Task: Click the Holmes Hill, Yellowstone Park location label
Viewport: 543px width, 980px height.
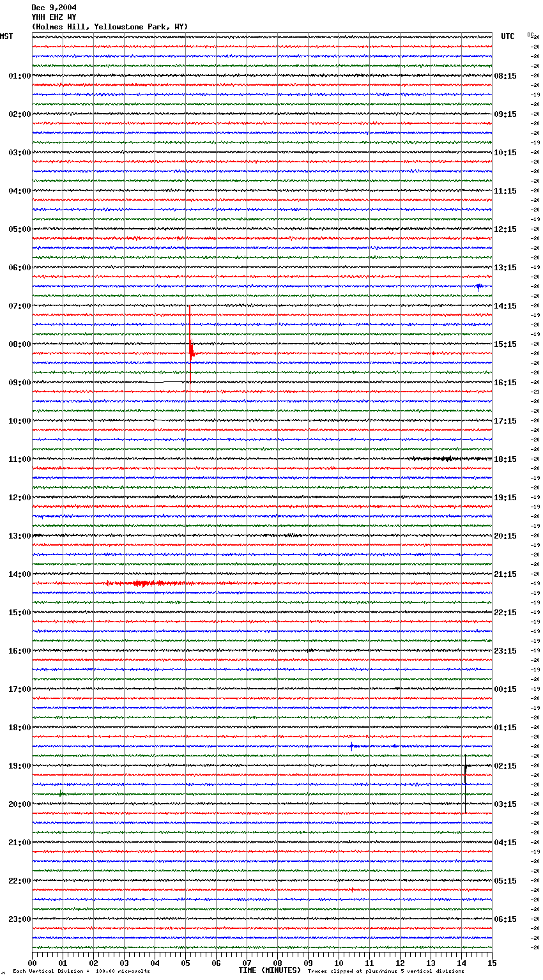Action: click(x=110, y=27)
